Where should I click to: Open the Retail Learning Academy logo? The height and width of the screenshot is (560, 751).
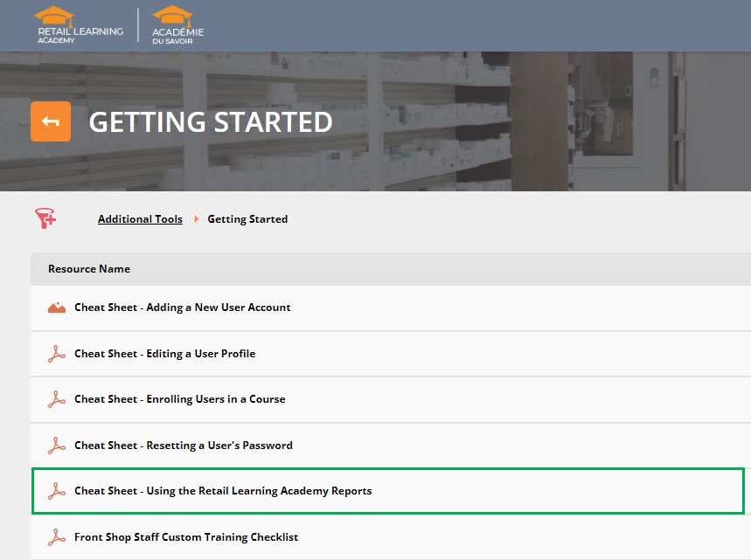click(80, 24)
